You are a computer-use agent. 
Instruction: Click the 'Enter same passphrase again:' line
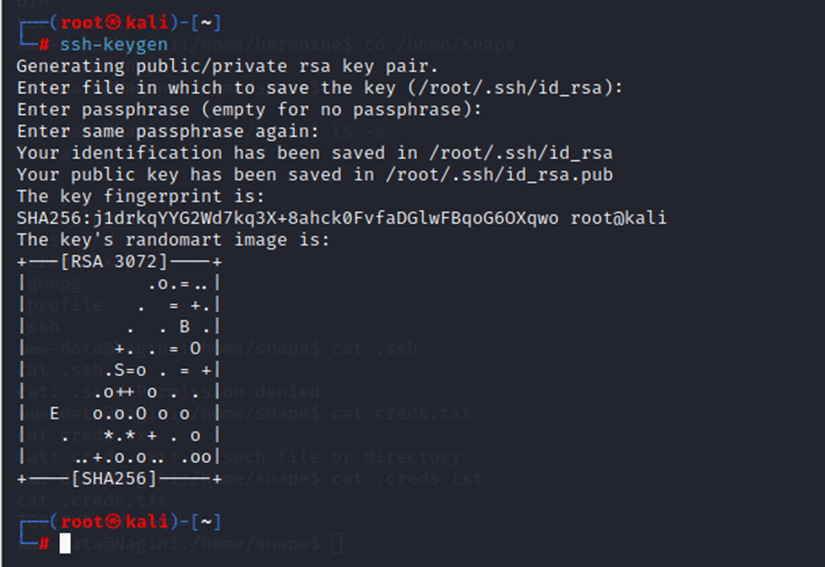point(168,131)
